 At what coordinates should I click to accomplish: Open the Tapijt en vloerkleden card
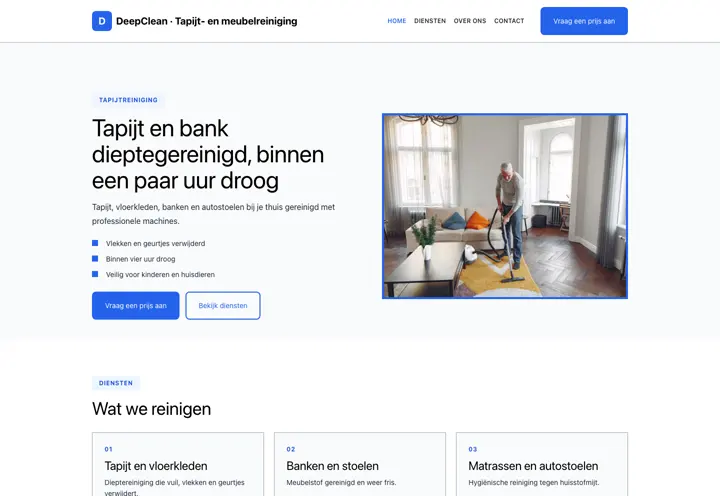(x=178, y=464)
